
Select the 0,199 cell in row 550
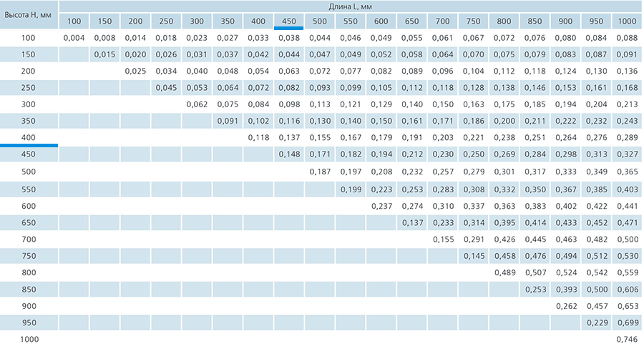coord(351,189)
